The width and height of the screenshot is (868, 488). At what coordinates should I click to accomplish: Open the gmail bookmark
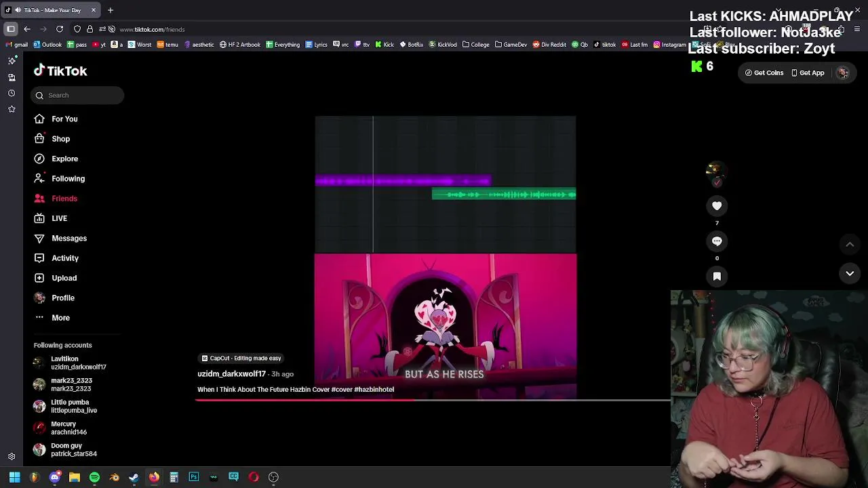tap(16, 45)
